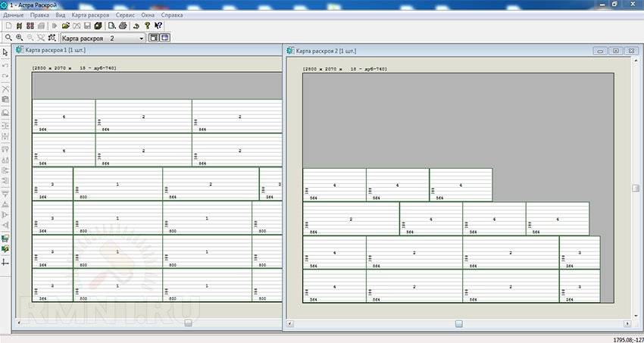Click horizontal scrollbar thumb of Карта раскроя 2
The height and width of the screenshot is (343, 644).
pyautogui.click(x=458, y=323)
